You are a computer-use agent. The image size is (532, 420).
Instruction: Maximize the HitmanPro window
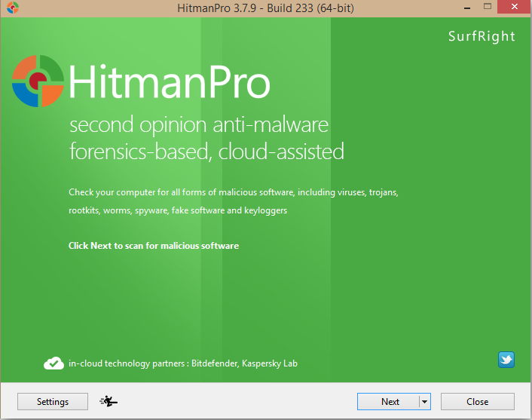pyautogui.click(x=488, y=7)
